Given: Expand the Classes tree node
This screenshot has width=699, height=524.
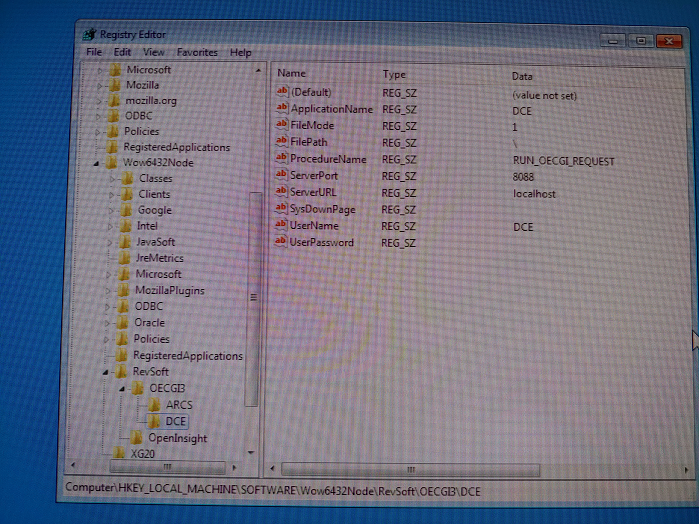Looking at the screenshot, I should click(x=112, y=179).
